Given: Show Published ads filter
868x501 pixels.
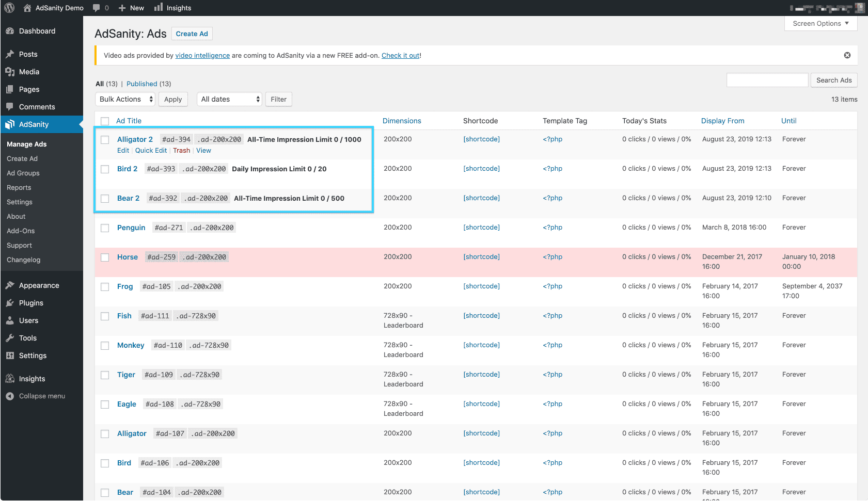Looking at the screenshot, I should click(142, 84).
